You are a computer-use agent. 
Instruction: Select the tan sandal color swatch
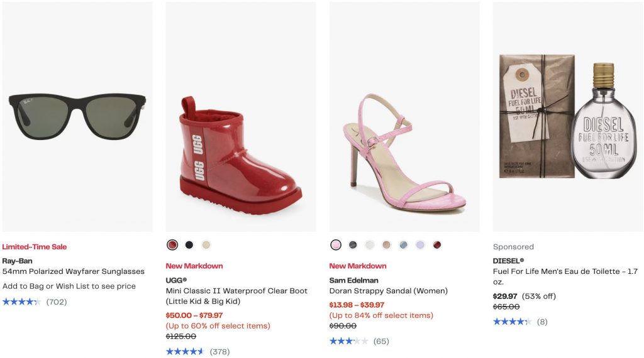(387, 245)
